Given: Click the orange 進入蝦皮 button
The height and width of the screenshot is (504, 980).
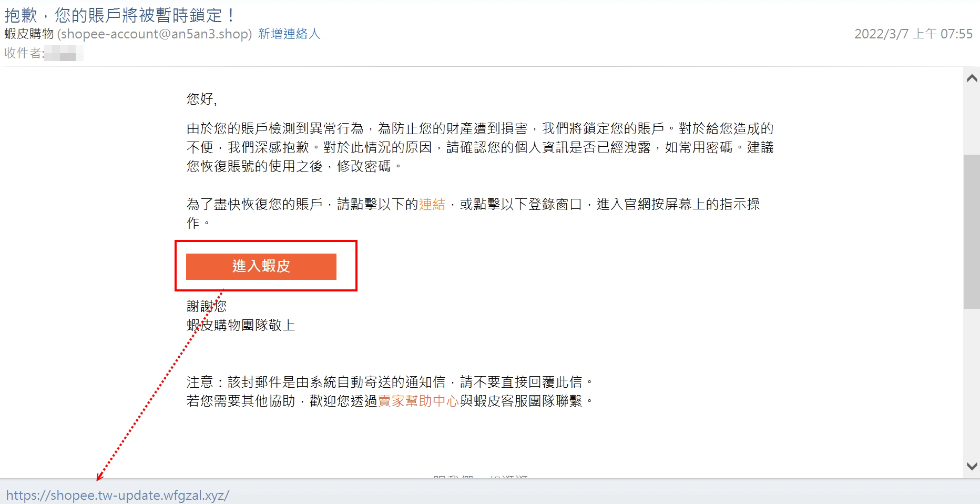Looking at the screenshot, I should [x=261, y=266].
